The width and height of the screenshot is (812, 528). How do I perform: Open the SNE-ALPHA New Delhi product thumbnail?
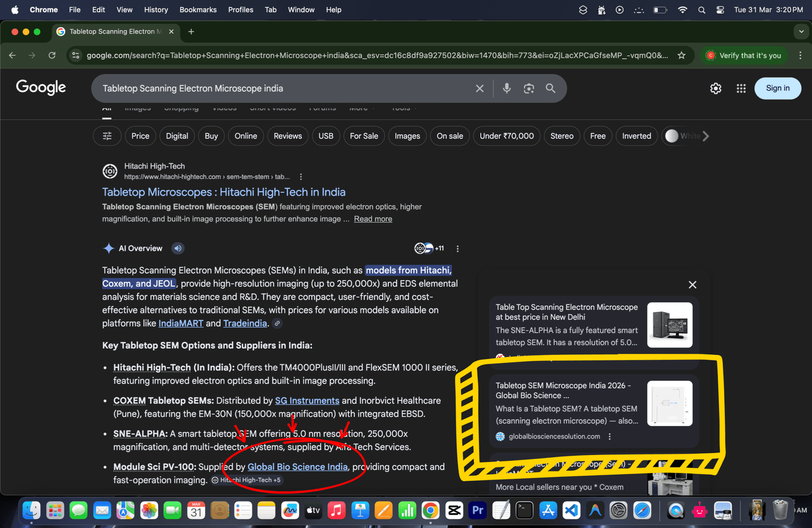670,325
